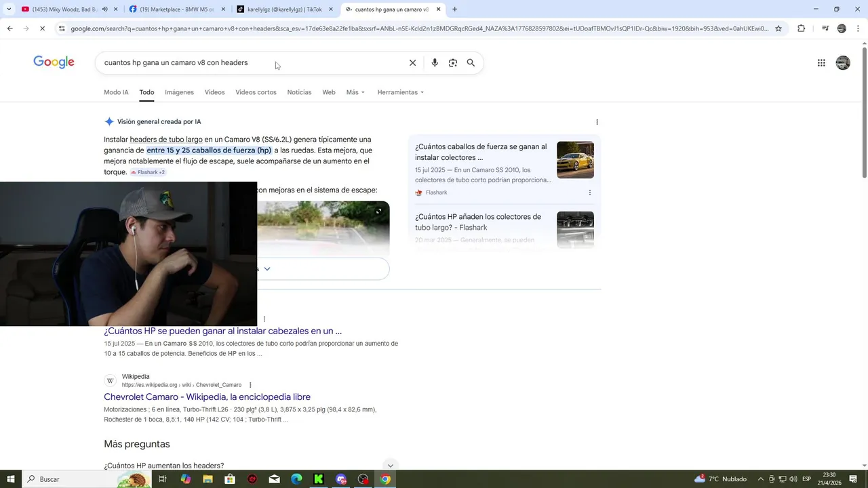Close the karellylgz TikTok tab
Screen dimensions: 868x488
331,9
